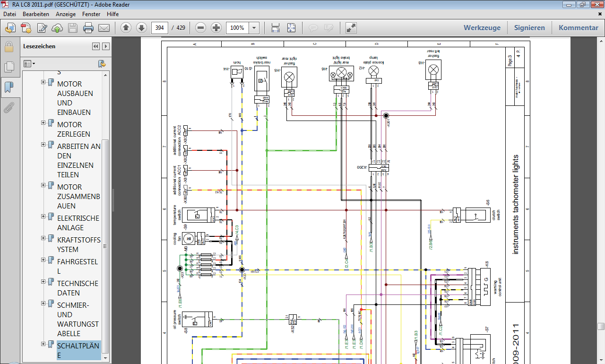This screenshot has width=605, height=364.
Task: Zoom in with the plus button
Action: pos(216,28)
